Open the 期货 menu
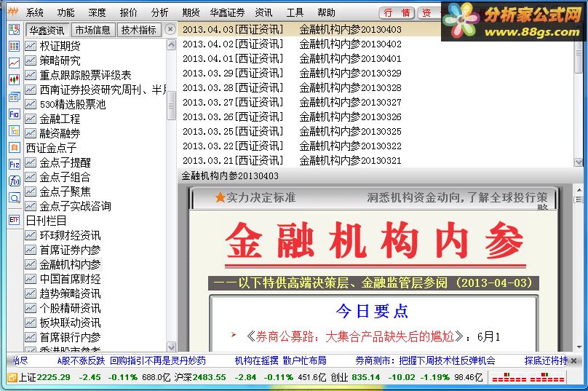The height and width of the screenshot is (391, 588). click(x=191, y=13)
